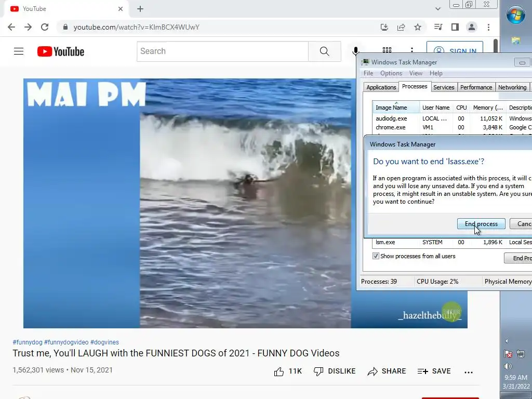Open YouTube settings three-dot menu

(412, 50)
